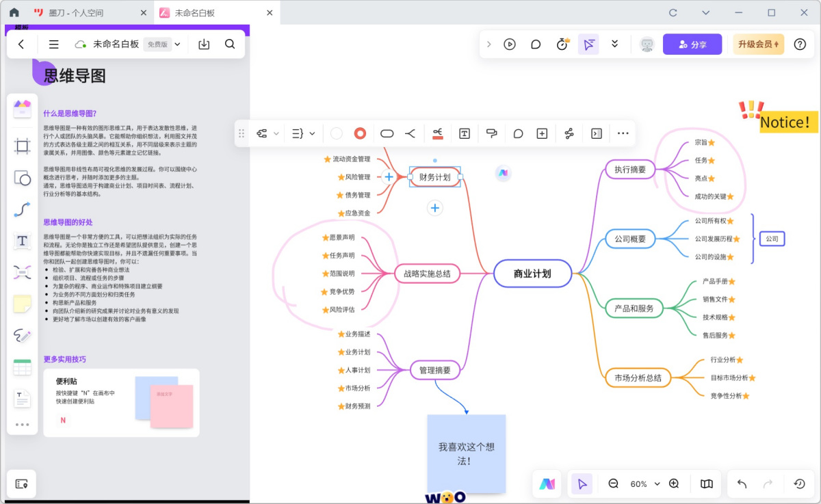
Task: Activate the select pointer tool at bottom
Action: click(x=582, y=484)
